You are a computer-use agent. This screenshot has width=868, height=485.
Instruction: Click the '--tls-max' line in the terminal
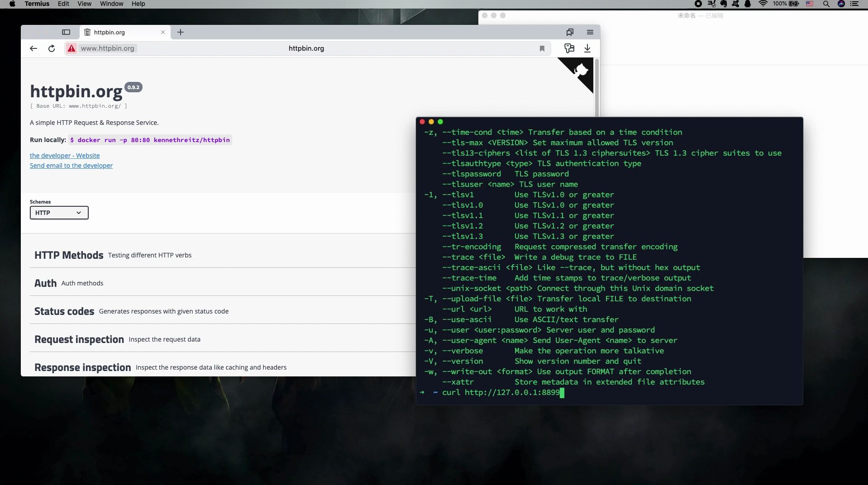558,143
